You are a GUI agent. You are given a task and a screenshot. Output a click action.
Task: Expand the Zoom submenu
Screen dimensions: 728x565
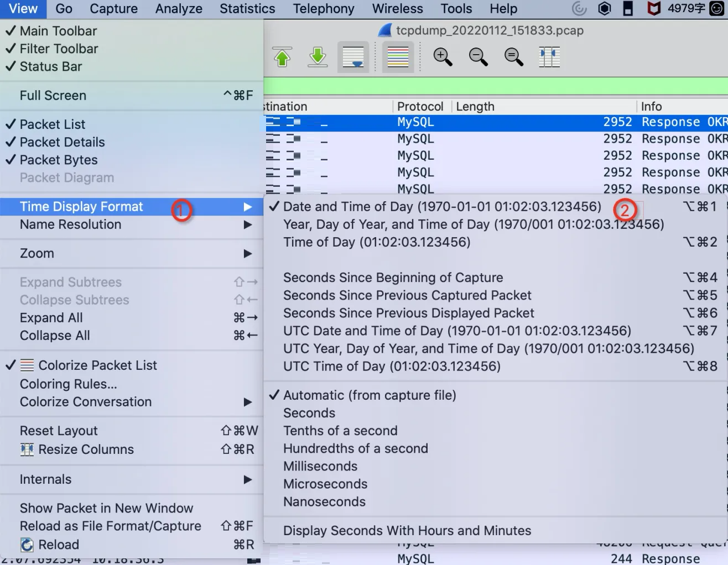click(37, 253)
